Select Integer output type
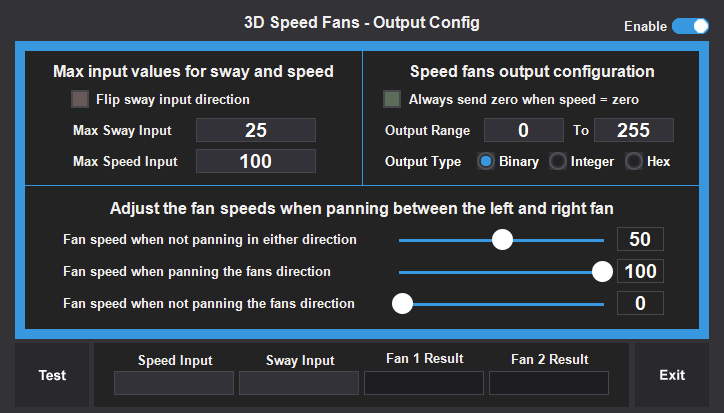Screen dimensions: 724x413 (x=558, y=161)
